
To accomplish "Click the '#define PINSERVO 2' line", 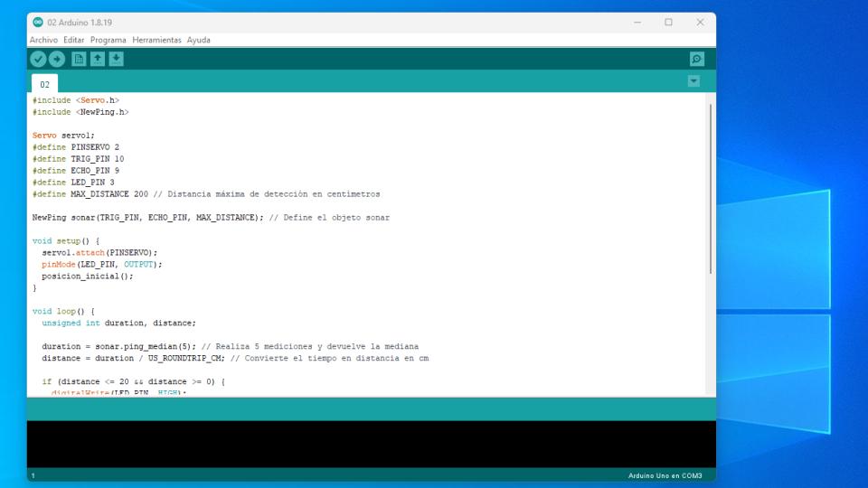I will pos(75,147).
